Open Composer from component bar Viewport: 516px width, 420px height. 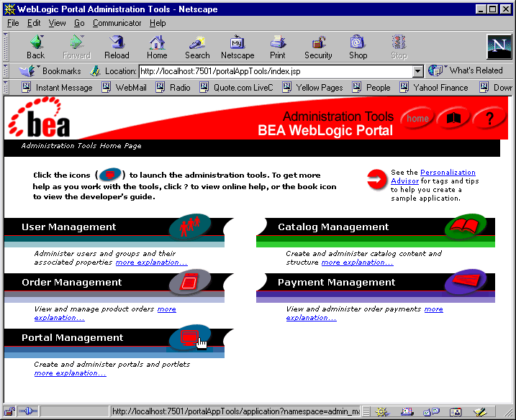[x=480, y=411]
